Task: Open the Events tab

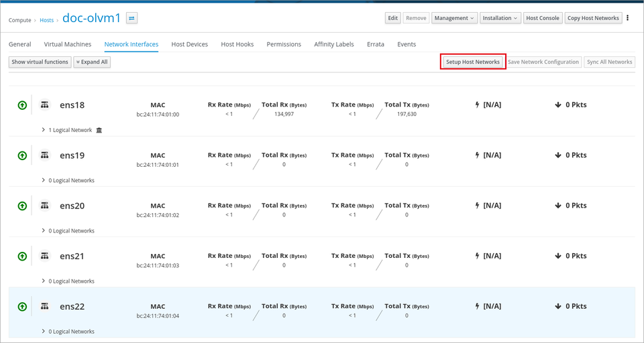Action: pyautogui.click(x=407, y=44)
